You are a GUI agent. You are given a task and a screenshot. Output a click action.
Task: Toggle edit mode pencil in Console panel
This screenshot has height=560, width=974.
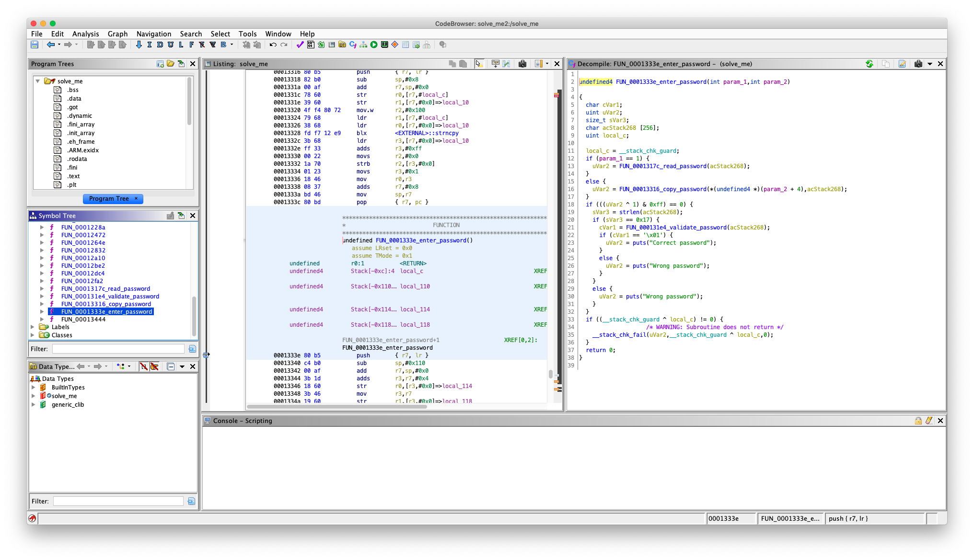(930, 421)
